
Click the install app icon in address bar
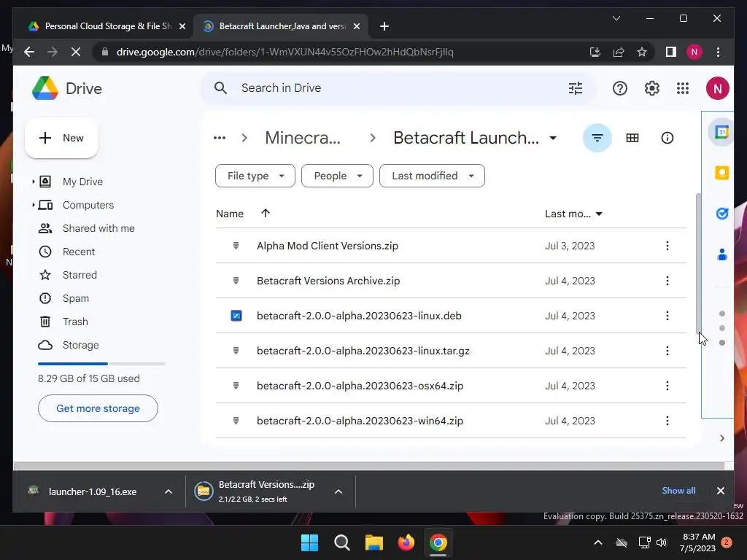(x=595, y=52)
